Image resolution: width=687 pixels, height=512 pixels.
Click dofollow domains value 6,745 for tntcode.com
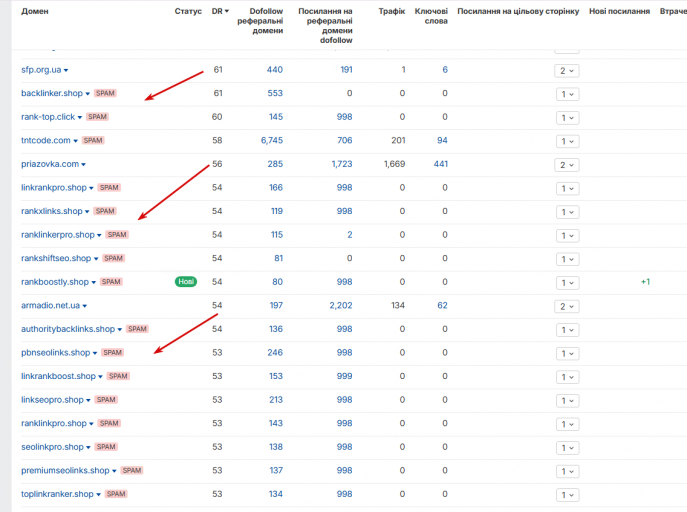point(272,141)
